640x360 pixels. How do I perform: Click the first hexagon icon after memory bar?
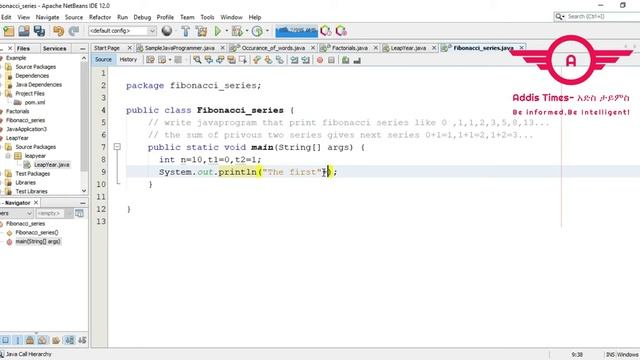(326, 31)
